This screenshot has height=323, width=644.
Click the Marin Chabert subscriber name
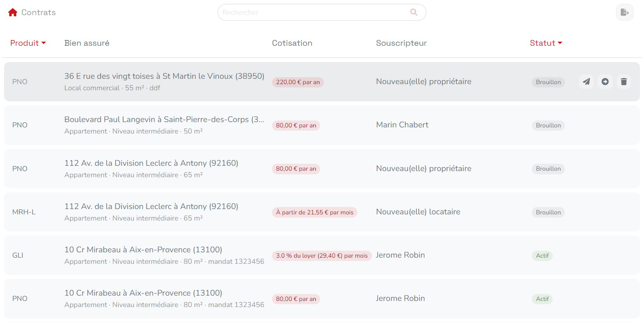point(402,125)
